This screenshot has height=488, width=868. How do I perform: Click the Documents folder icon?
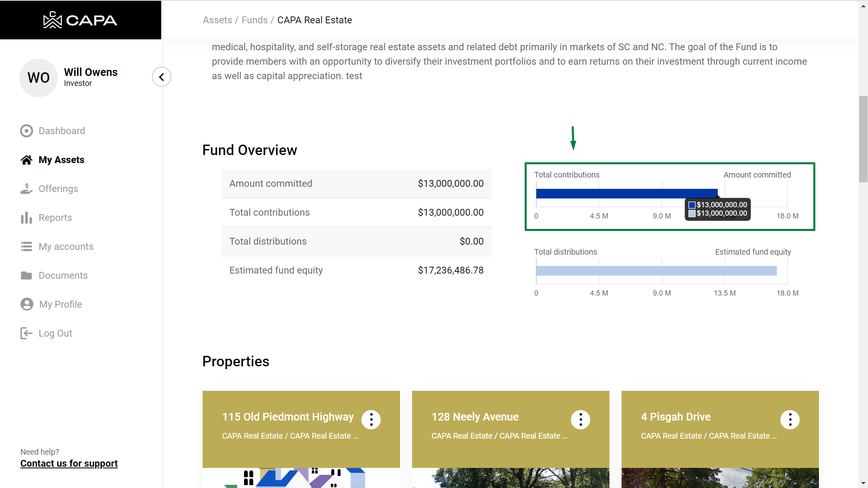pyautogui.click(x=27, y=276)
